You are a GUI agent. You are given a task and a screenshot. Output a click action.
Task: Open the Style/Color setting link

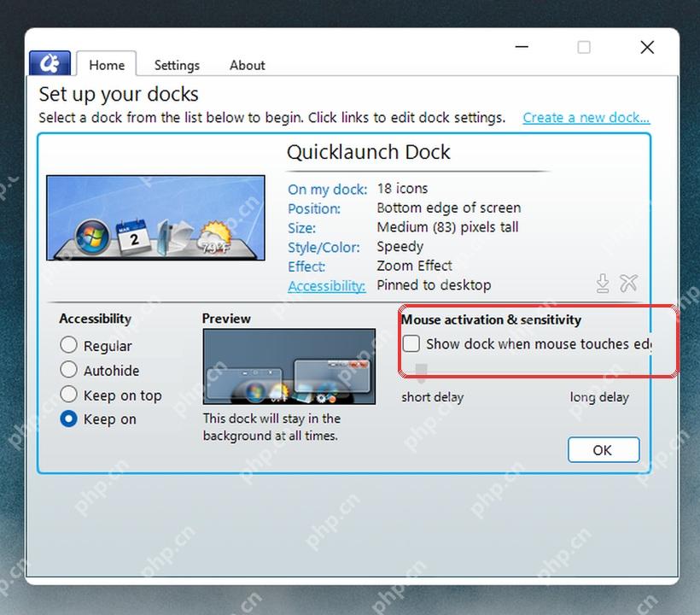click(x=324, y=248)
